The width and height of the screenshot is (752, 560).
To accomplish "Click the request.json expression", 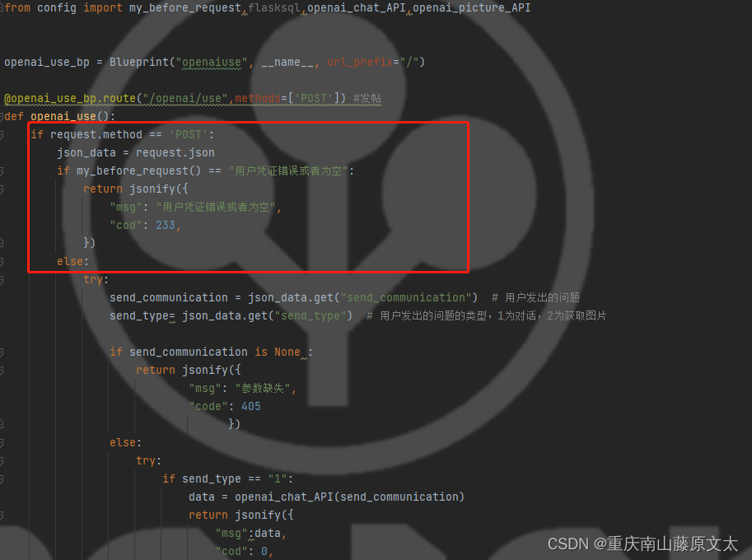I will pos(175,153).
